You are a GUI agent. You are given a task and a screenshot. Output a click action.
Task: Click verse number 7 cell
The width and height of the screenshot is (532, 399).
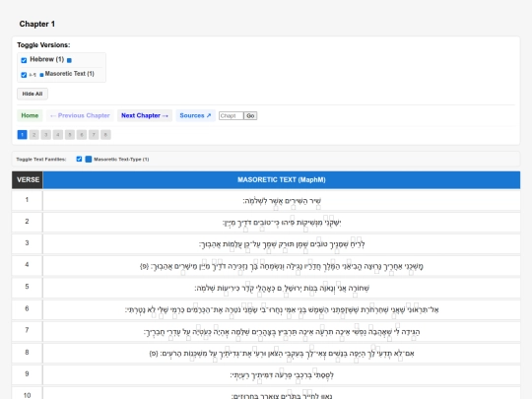click(x=28, y=330)
